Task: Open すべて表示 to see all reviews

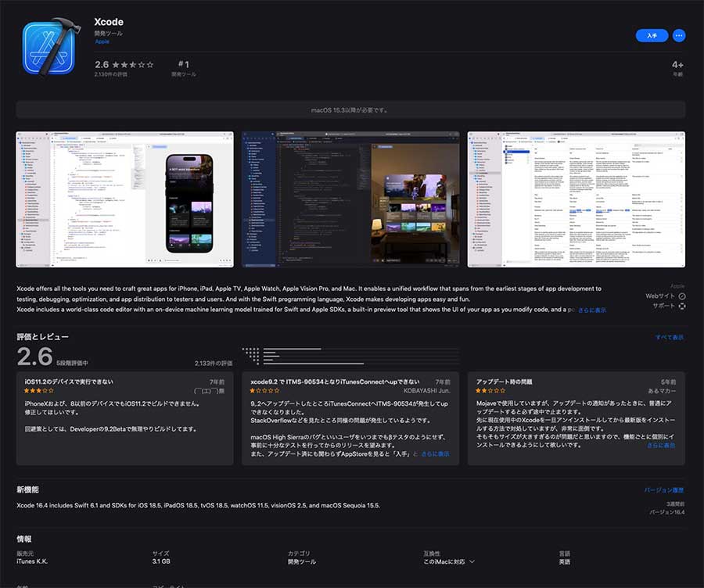Action: click(x=670, y=337)
